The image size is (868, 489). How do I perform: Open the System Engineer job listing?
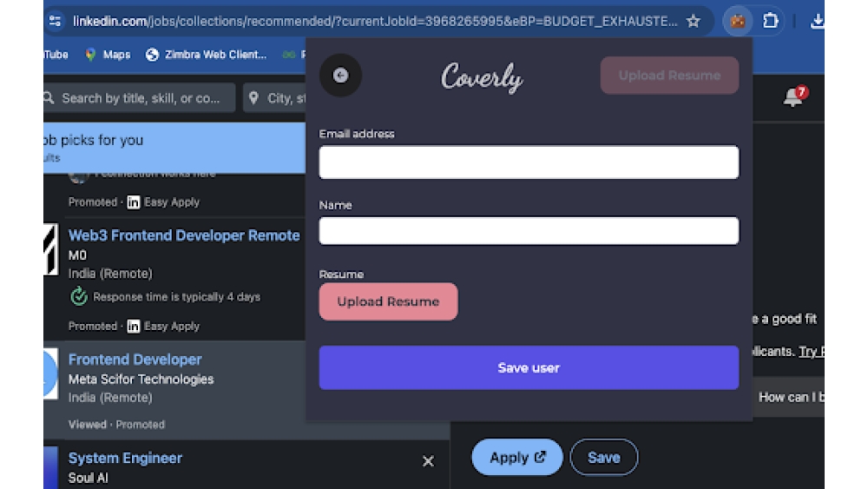tap(125, 458)
